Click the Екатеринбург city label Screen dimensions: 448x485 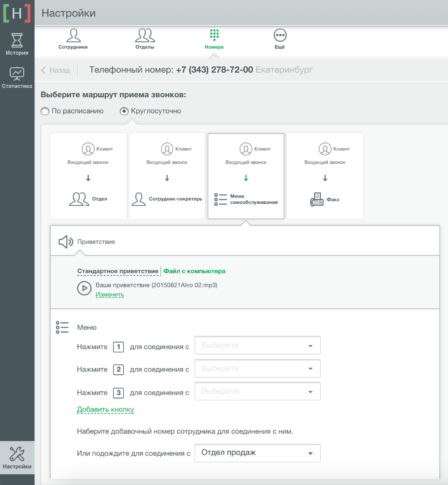[x=284, y=70]
